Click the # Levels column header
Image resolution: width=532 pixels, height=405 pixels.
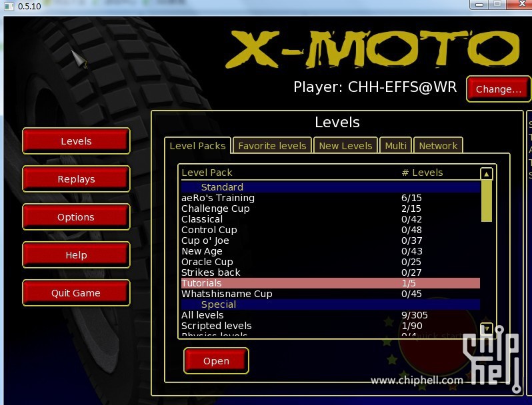pyautogui.click(x=422, y=173)
